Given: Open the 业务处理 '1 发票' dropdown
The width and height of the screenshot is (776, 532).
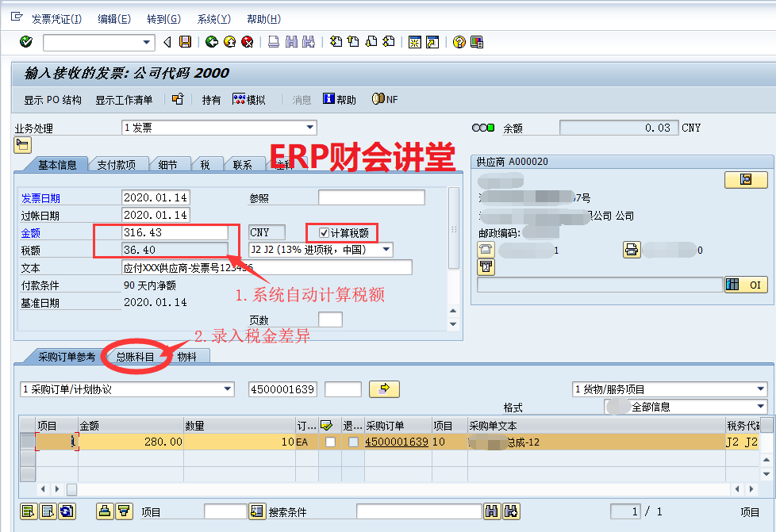Looking at the screenshot, I should tap(309, 128).
